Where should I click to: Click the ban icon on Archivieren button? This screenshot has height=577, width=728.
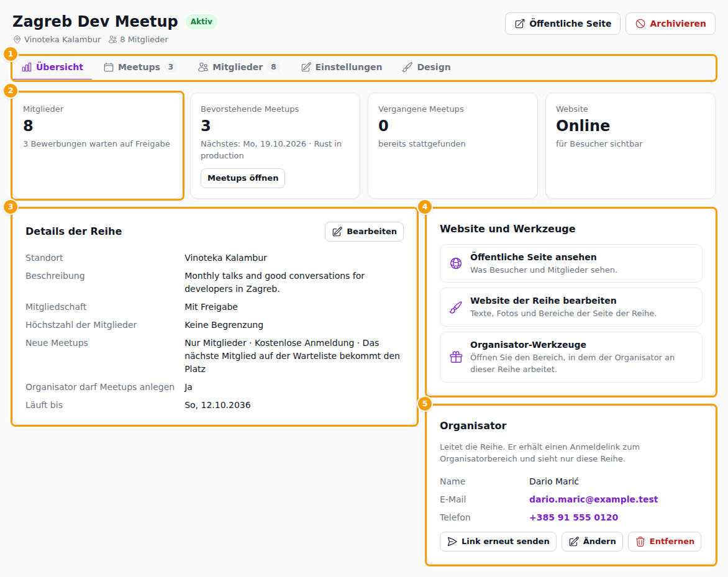point(640,24)
